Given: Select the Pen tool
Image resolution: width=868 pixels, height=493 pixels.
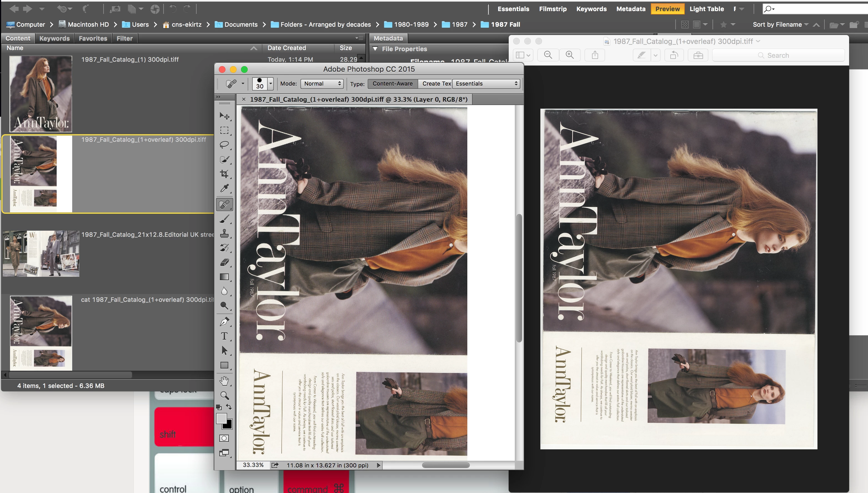Looking at the screenshot, I should (x=224, y=322).
